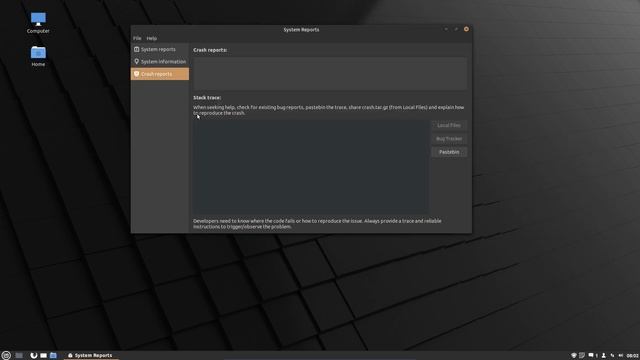This screenshot has height=360, width=640.
Task: Click the System information lightbulb icon
Action: pyautogui.click(x=136, y=62)
